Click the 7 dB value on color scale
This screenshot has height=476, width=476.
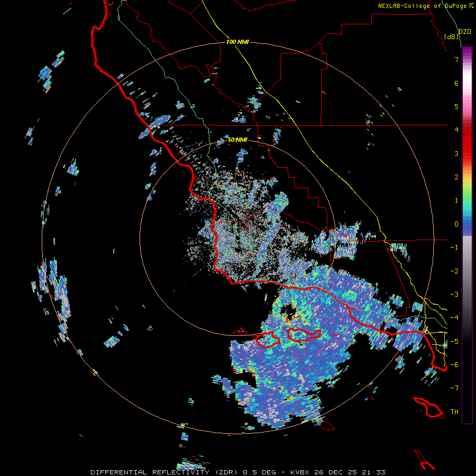(x=456, y=59)
